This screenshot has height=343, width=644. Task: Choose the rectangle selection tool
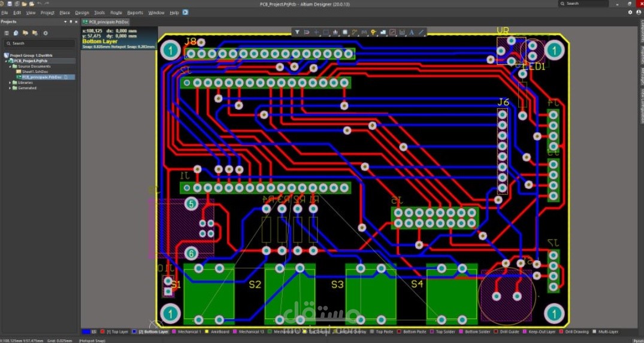coord(326,32)
